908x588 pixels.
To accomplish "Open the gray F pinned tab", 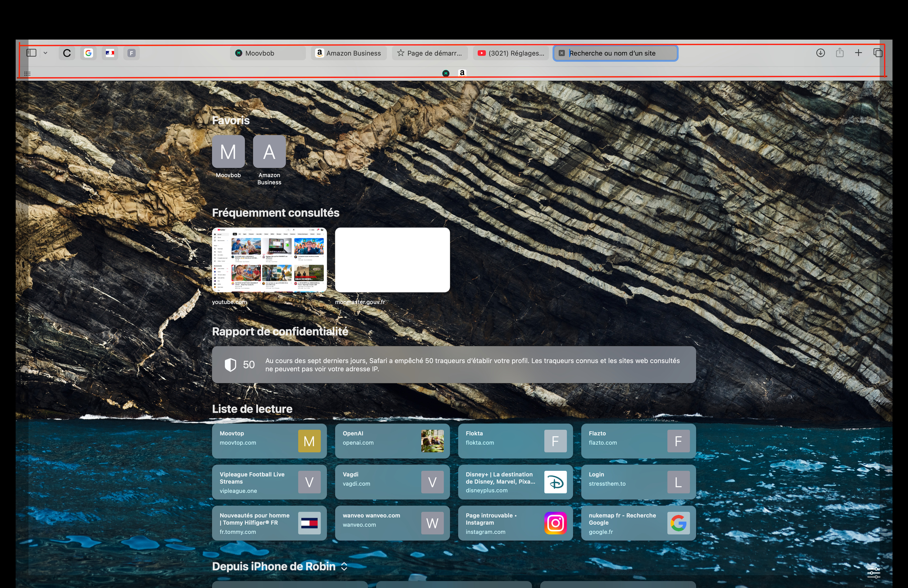I will coord(132,53).
